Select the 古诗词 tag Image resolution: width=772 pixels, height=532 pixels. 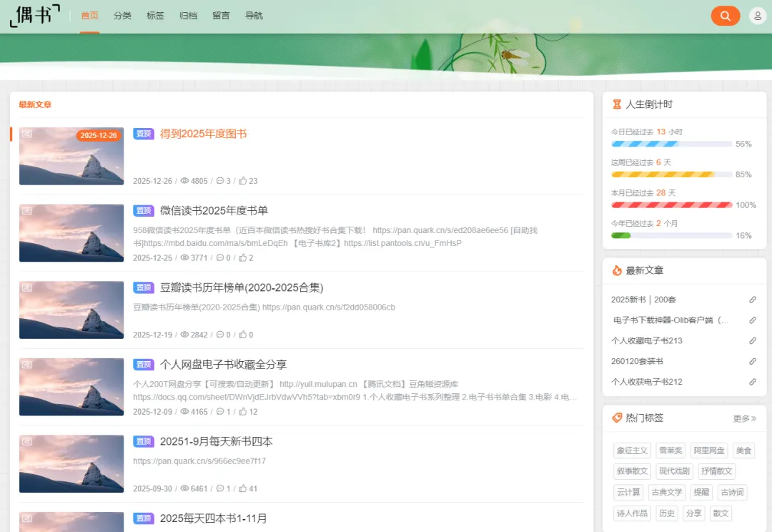(732, 493)
